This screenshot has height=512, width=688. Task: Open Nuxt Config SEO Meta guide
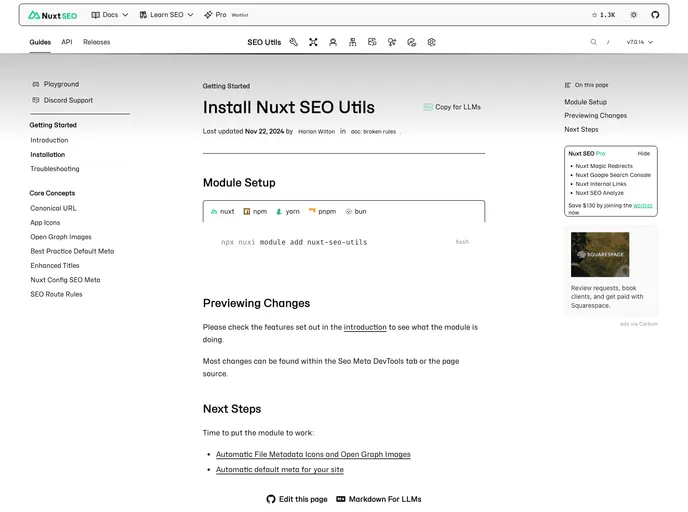65,280
